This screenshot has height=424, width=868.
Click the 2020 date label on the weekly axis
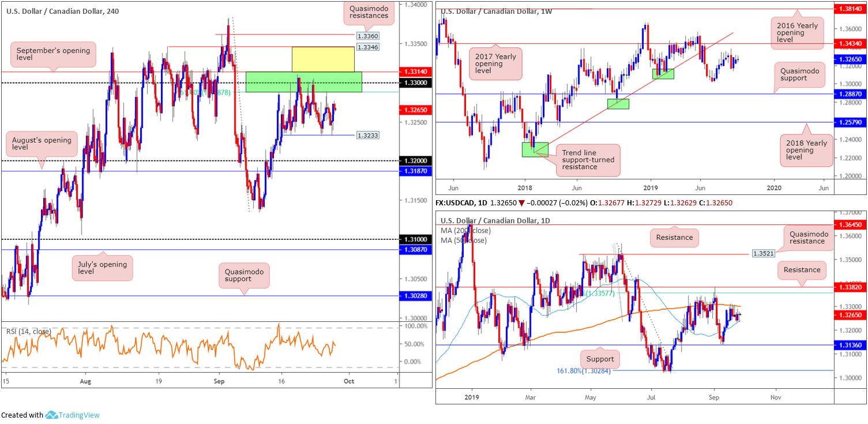click(x=775, y=187)
